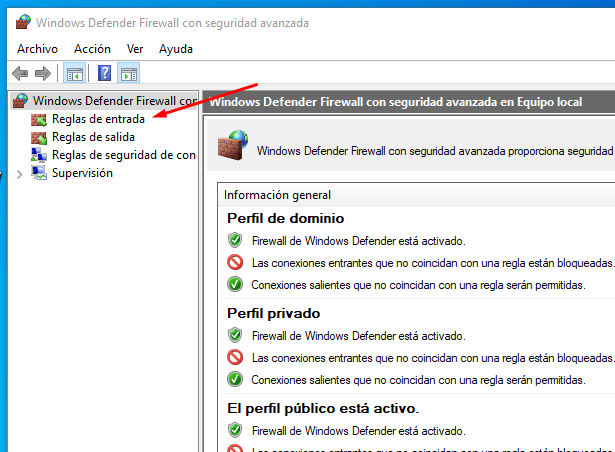Open the Archivo menu
The image size is (615, 452).
tap(37, 48)
